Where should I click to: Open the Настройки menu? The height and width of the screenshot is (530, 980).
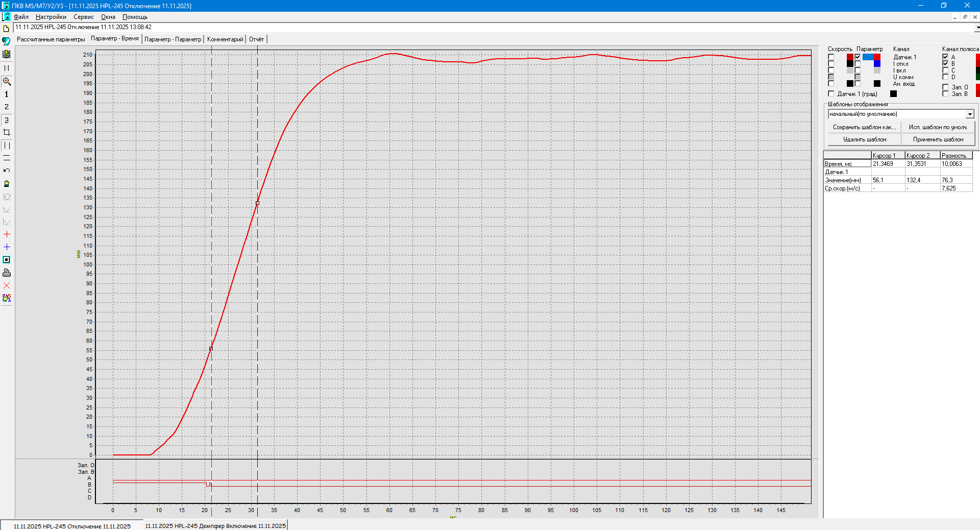pos(51,17)
